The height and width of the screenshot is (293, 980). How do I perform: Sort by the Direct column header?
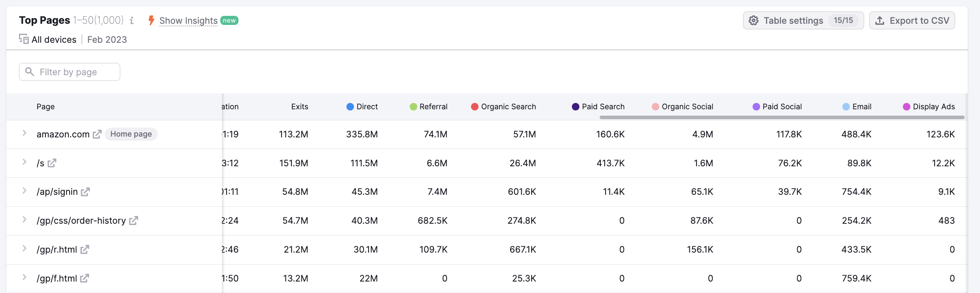point(367,107)
